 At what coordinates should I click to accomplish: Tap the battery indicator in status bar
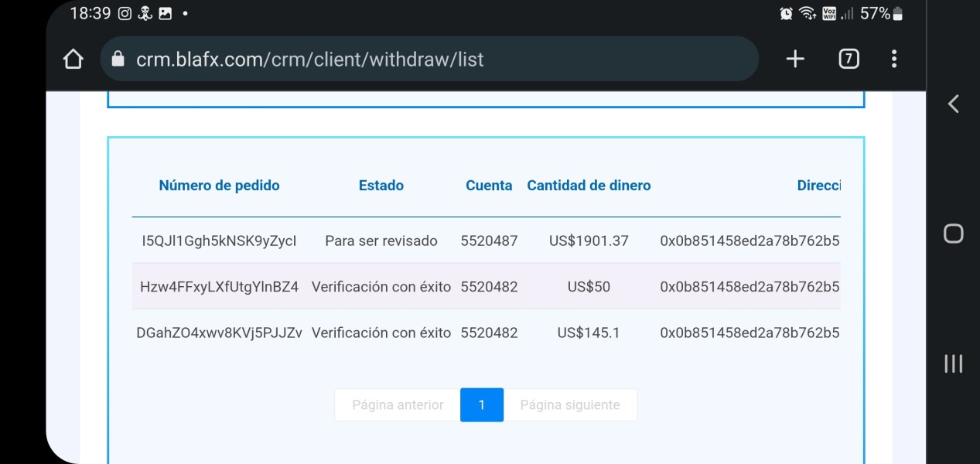pyautogui.click(x=897, y=13)
